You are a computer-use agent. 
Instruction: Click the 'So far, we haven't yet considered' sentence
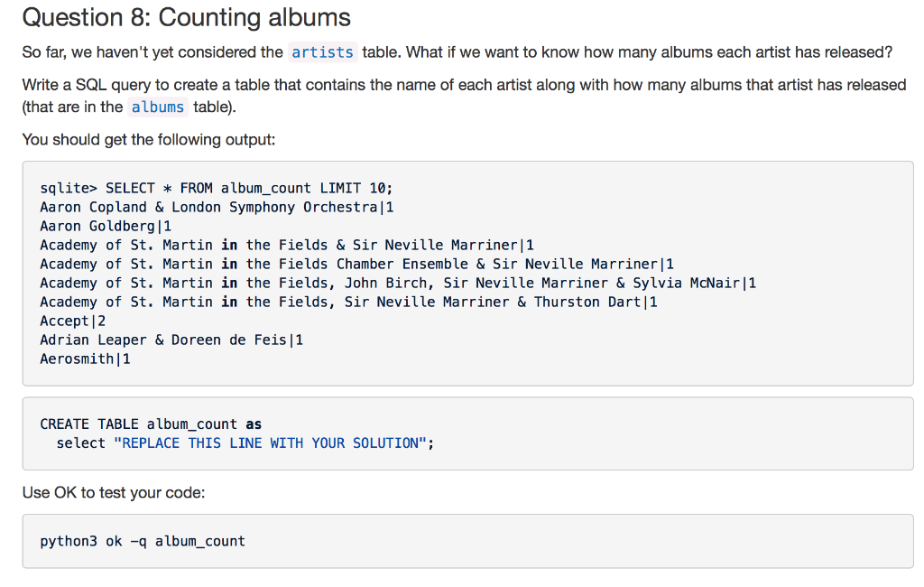point(152,52)
